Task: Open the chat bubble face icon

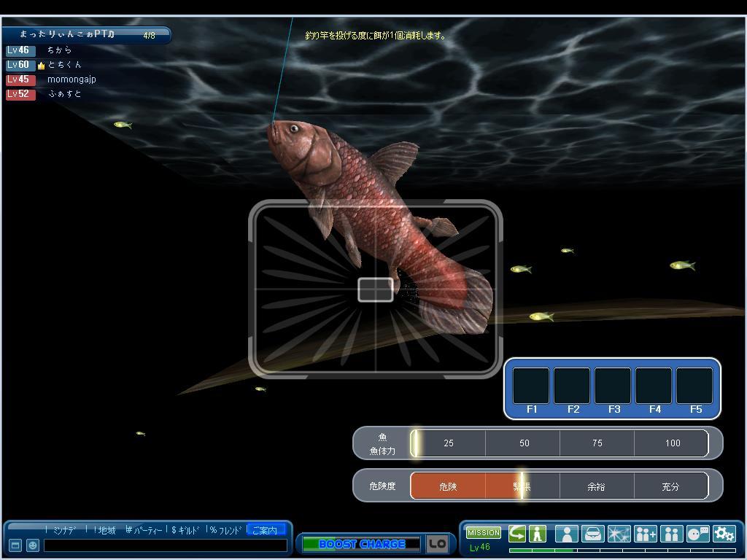Action: [698, 534]
